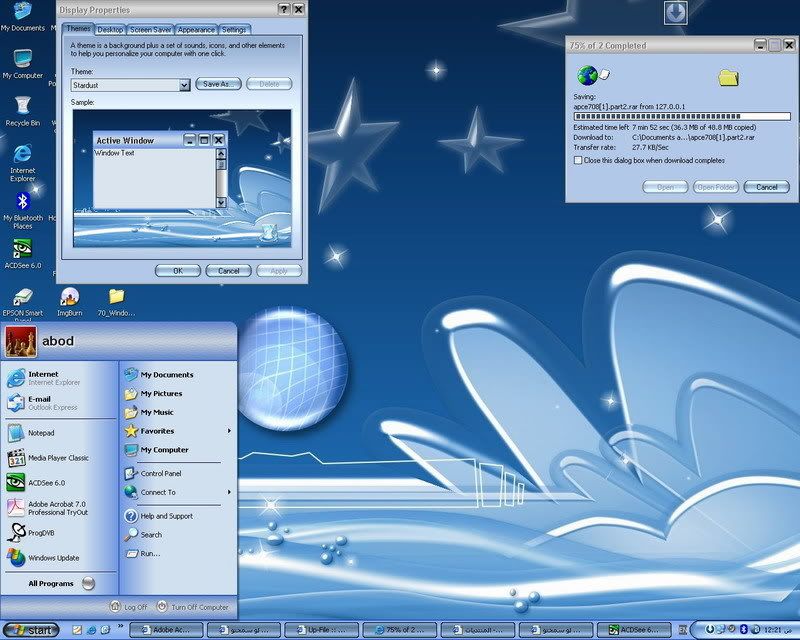800x640 pixels.
Task: Click the theme Sample preview image
Action: point(182,178)
